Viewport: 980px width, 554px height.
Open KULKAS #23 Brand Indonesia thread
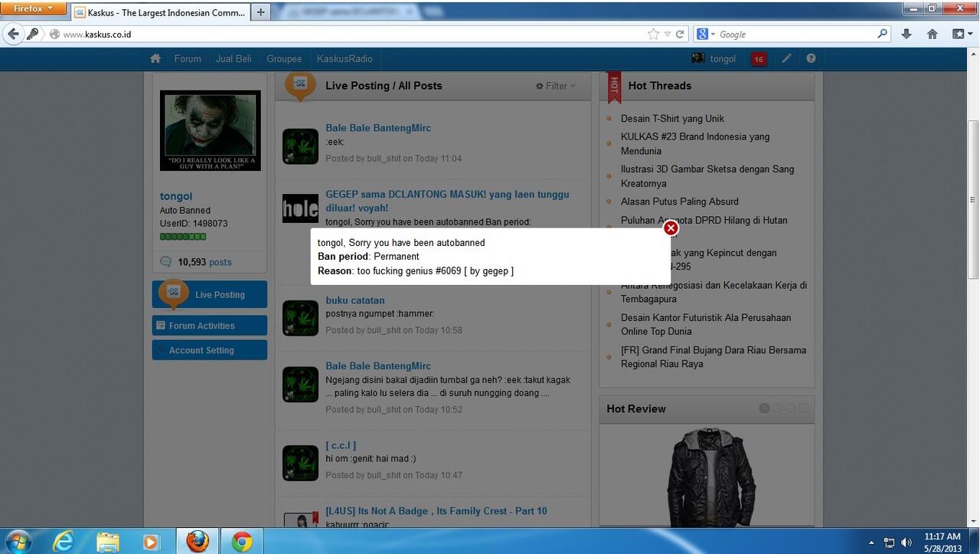click(x=695, y=144)
